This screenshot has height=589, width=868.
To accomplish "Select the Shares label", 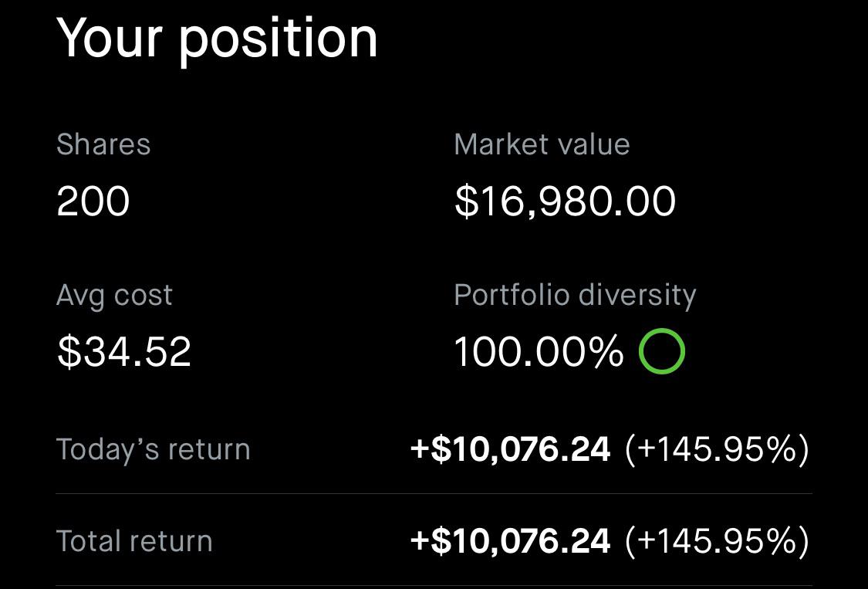I will (x=103, y=145).
